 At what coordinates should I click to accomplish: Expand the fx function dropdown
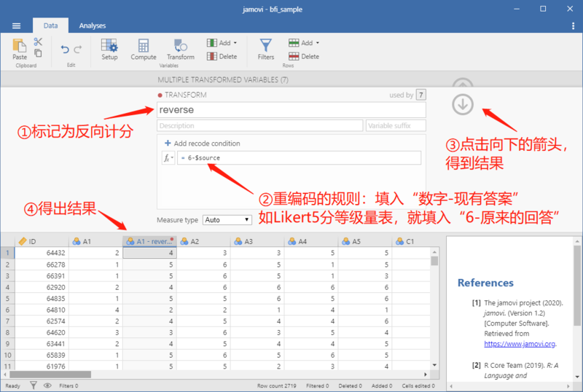pos(168,158)
